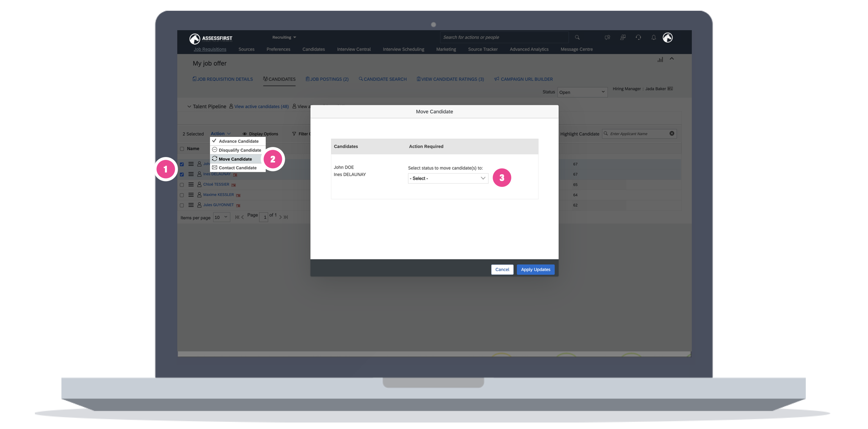Clear the highlight candidate search field
868x429 pixels.
tap(672, 134)
